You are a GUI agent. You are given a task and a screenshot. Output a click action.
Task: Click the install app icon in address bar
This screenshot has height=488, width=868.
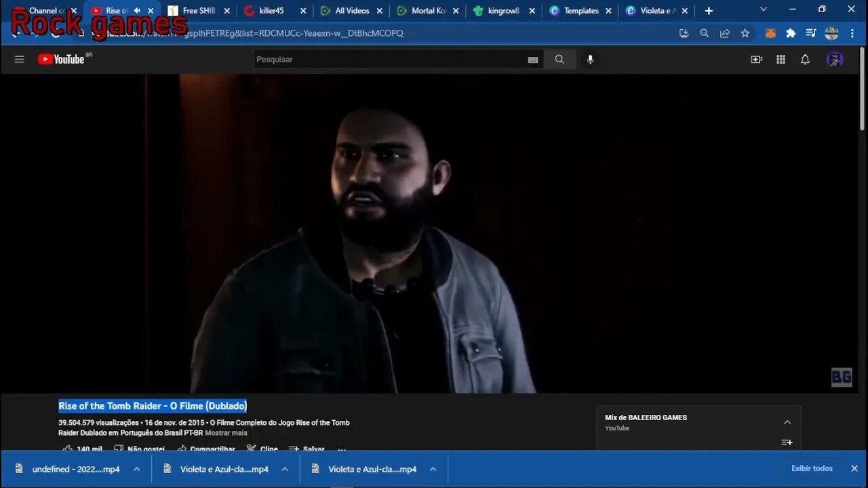pyautogui.click(x=684, y=33)
